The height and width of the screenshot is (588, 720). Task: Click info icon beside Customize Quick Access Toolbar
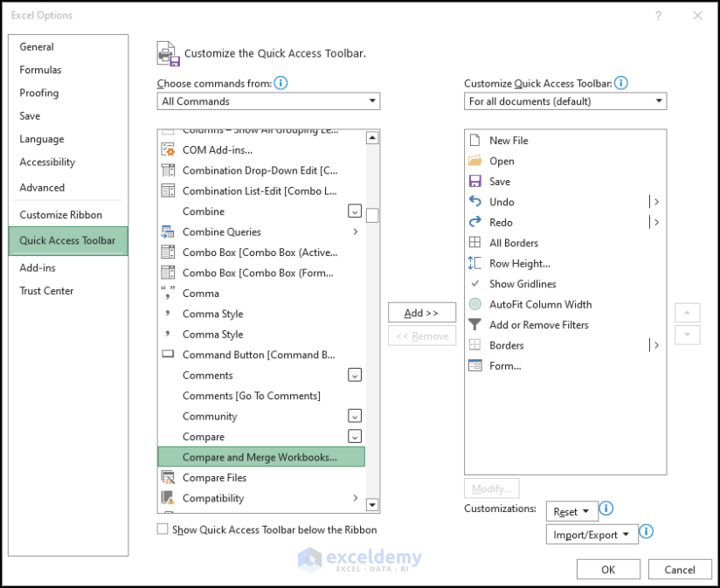click(620, 83)
